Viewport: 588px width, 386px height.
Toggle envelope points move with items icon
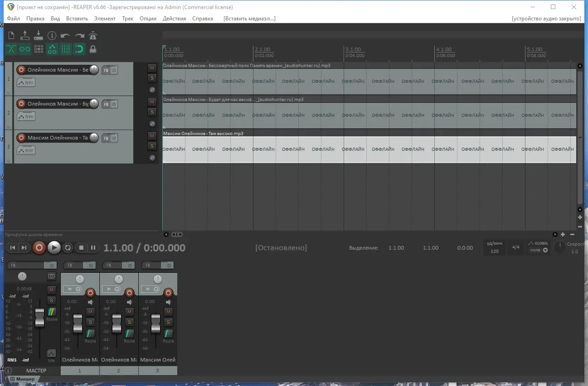click(52, 49)
